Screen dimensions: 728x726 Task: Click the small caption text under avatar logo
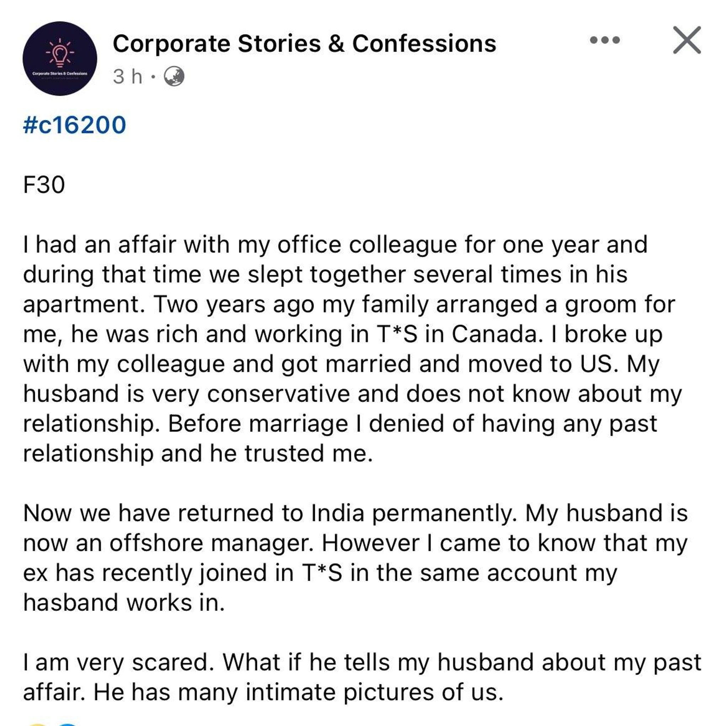click(60, 74)
